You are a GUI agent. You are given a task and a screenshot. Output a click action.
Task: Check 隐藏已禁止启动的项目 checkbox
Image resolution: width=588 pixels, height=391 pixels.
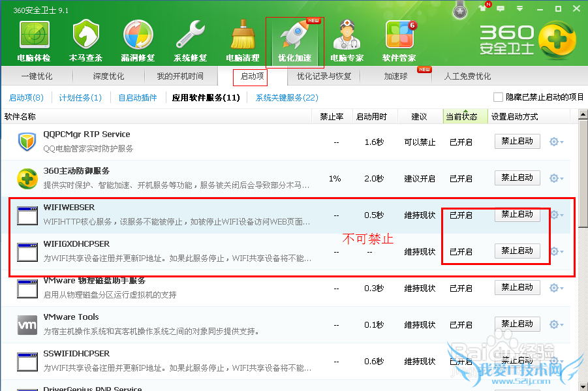pyautogui.click(x=498, y=97)
